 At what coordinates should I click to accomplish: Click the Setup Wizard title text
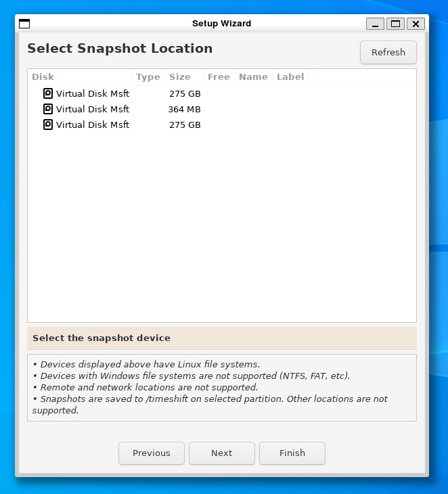(x=221, y=24)
